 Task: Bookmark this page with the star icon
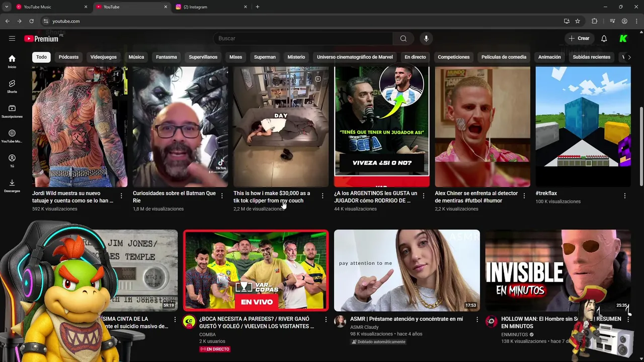click(578, 21)
